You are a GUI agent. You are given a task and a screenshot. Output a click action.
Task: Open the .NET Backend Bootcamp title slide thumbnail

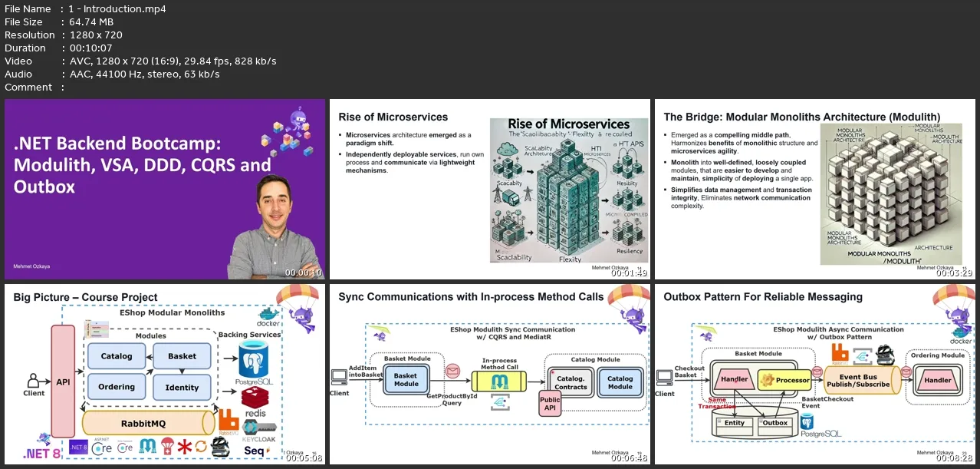click(x=165, y=189)
